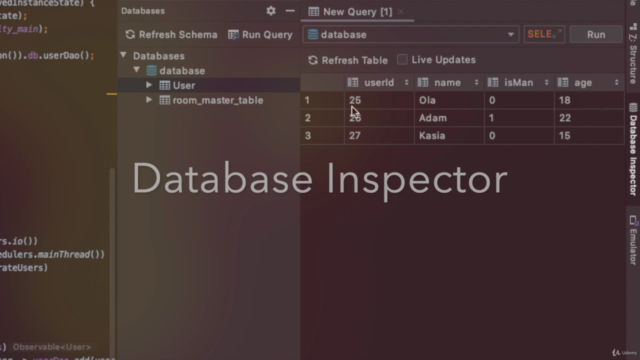Select the database item in tree
Image resolution: width=640 pixels, height=360 pixels.
pyautogui.click(x=182, y=71)
